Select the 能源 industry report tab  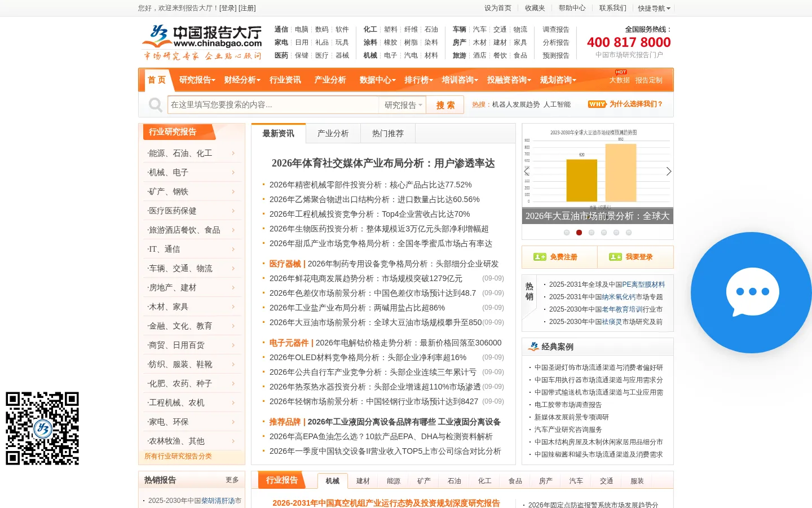(x=394, y=481)
